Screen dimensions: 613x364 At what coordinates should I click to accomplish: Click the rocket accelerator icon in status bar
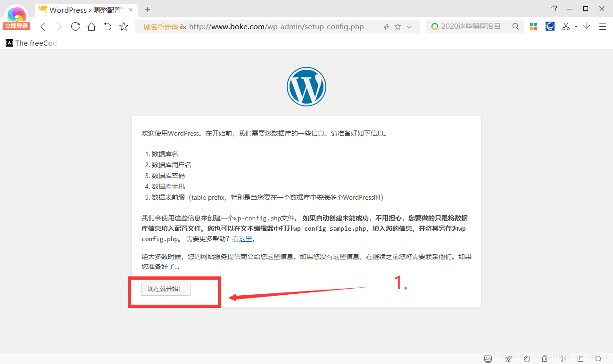[x=508, y=359]
